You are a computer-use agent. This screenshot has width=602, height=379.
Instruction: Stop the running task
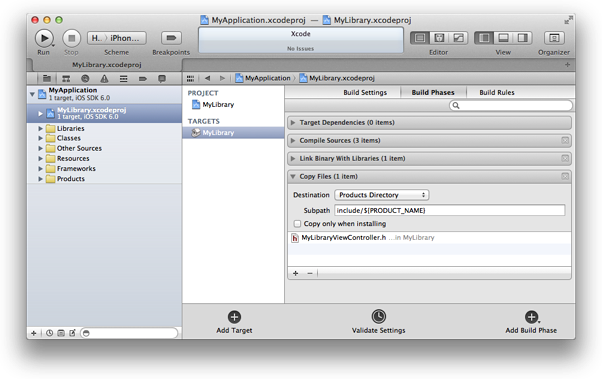71,38
